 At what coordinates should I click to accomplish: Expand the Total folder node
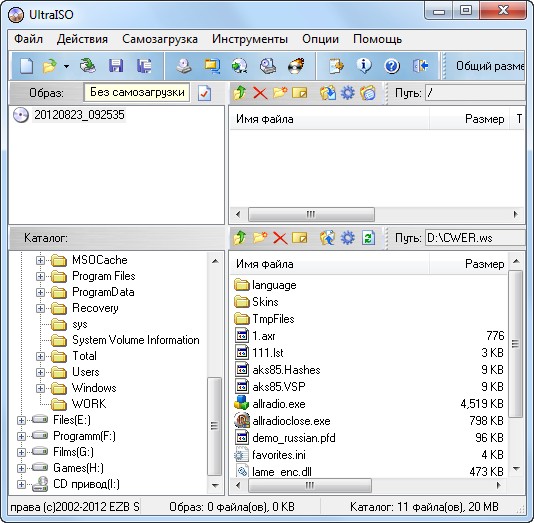click(40, 356)
